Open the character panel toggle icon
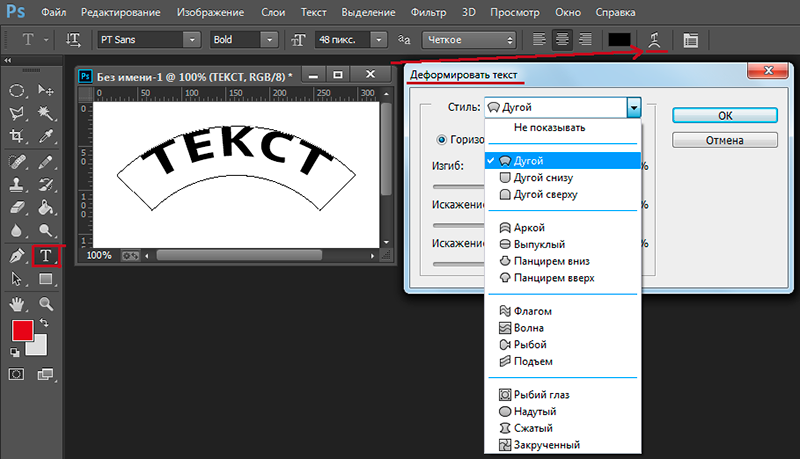The height and width of the screenshot is (459, 800). click(x=690, y=40)
